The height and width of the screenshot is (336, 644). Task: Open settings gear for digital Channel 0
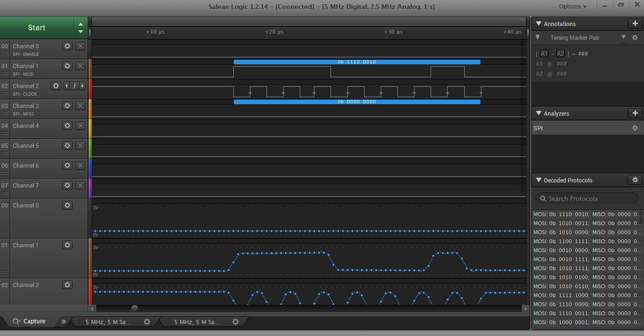67,46
